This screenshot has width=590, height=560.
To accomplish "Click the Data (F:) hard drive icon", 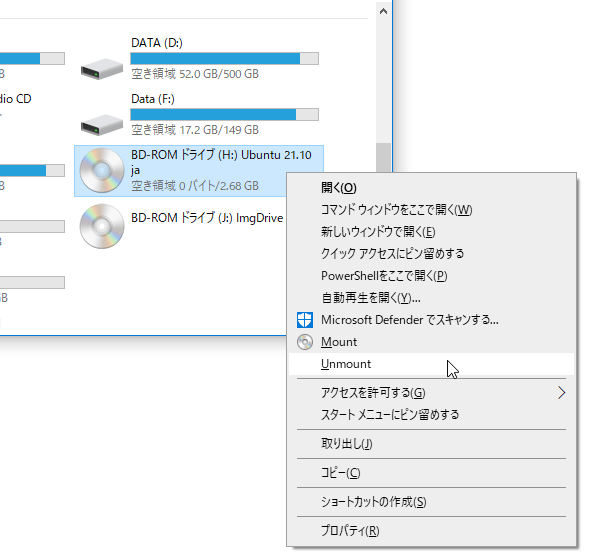I will coord(102,125).
